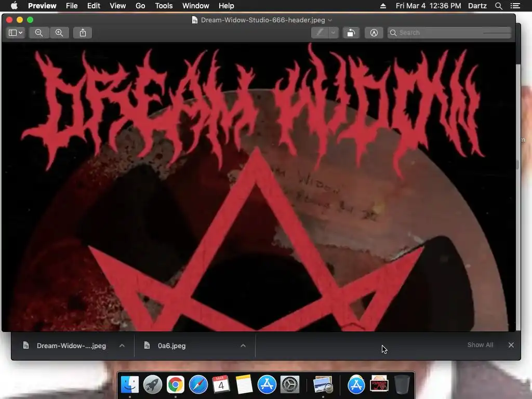The width and height of the screenshot is (532, 399).
Task: Open the Trash in the Dock
Action: 402,385
